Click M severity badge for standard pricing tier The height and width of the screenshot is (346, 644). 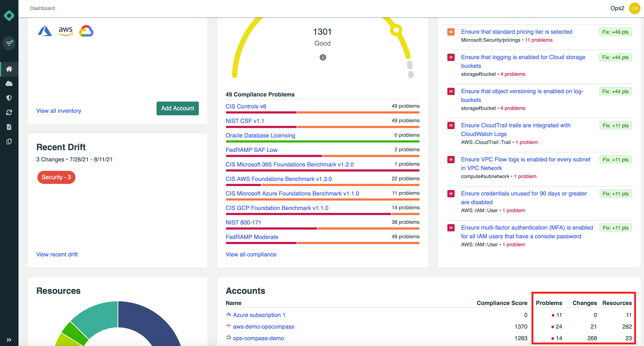451,32
